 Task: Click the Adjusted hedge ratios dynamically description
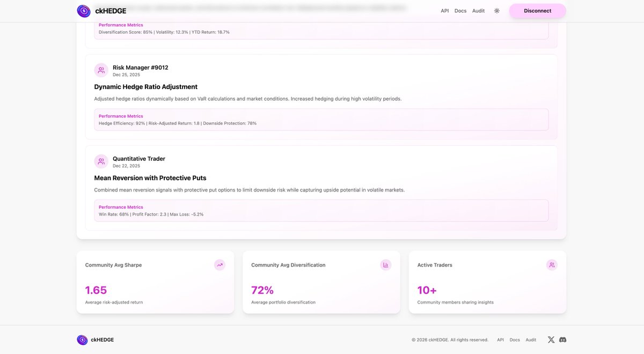(248, 99)
